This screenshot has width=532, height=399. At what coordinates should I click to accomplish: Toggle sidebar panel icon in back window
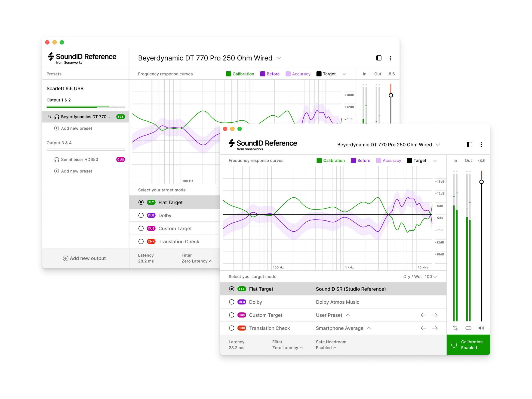[378, 58]
